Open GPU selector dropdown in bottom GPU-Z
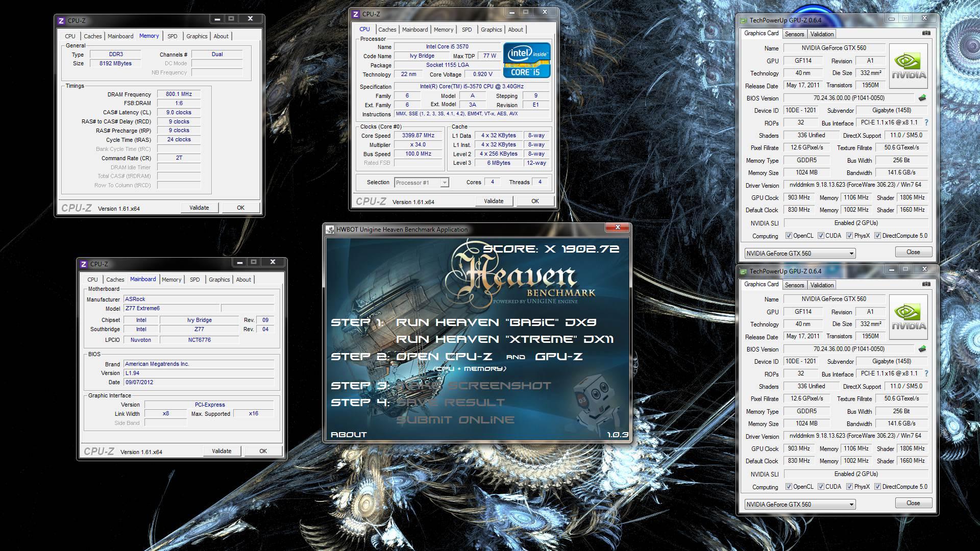Viewport: 980px width, 551px height. point(800,505)
